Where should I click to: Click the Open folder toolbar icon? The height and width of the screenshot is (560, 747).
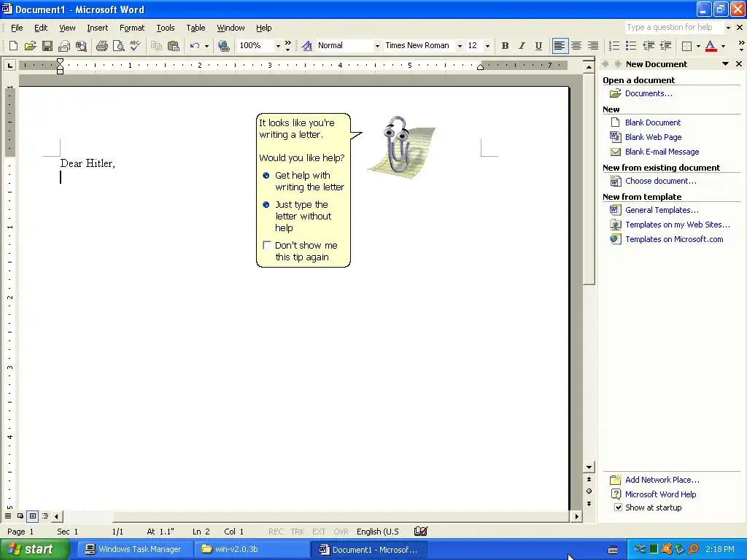(x=30, y=46)
